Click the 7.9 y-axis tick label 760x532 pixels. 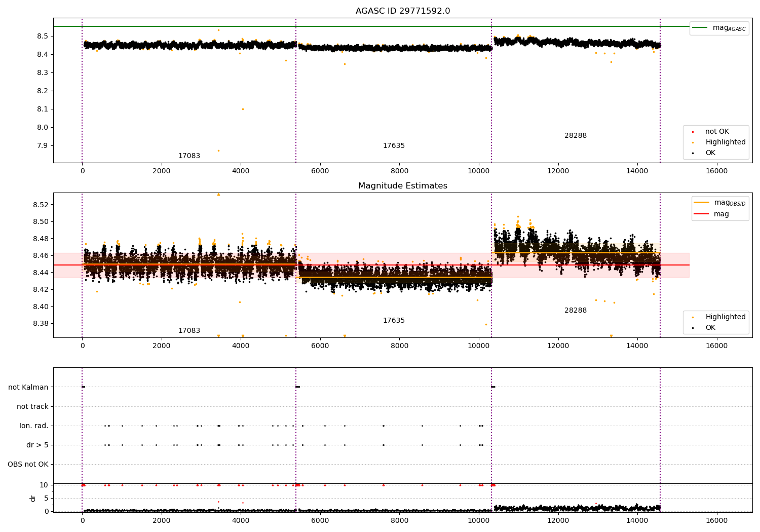[x=43, y=146]
